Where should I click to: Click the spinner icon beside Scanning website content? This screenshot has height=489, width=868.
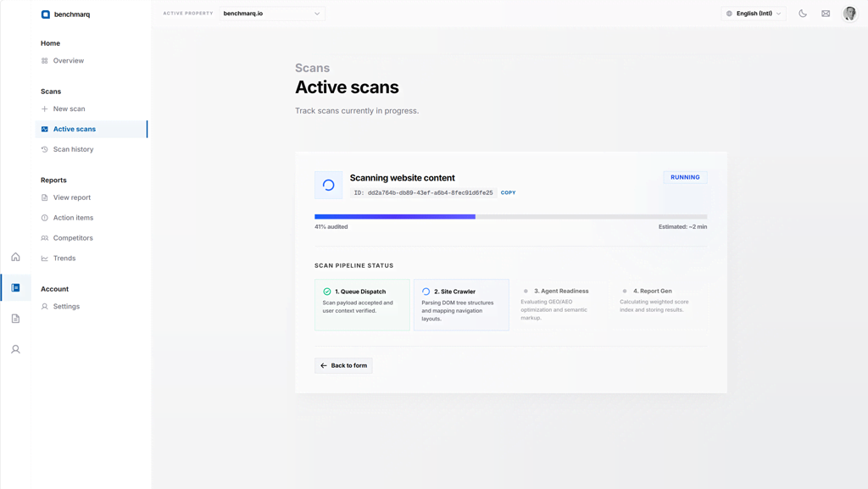328,185
